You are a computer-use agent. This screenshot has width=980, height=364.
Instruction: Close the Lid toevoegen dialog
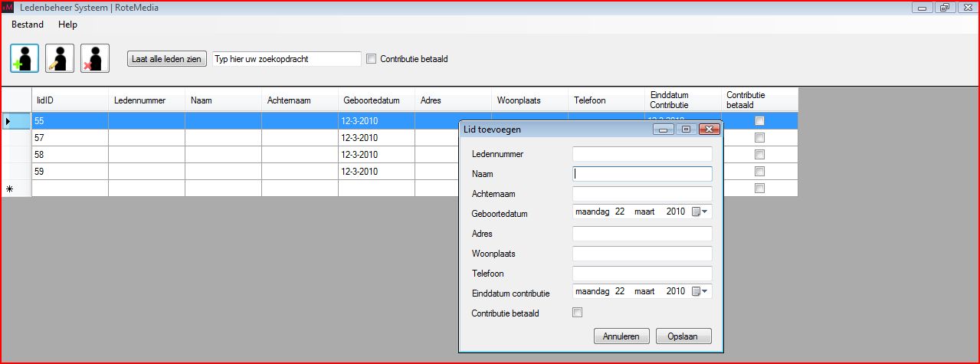tap(709, 130)
